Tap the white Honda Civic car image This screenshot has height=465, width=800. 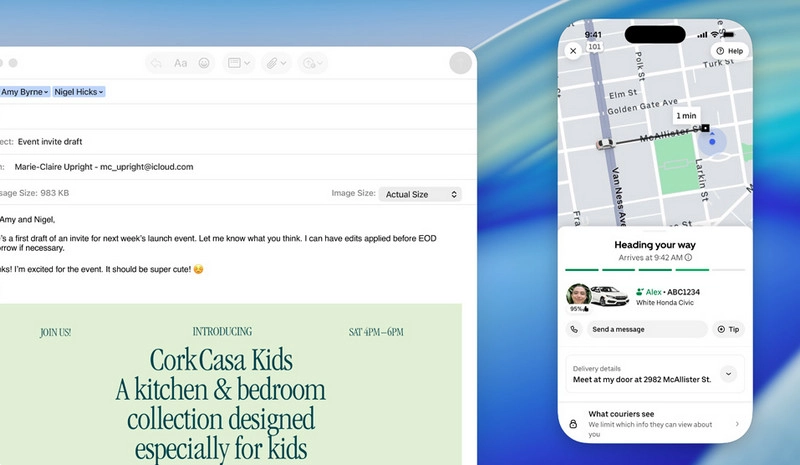(x=610, y=296)
